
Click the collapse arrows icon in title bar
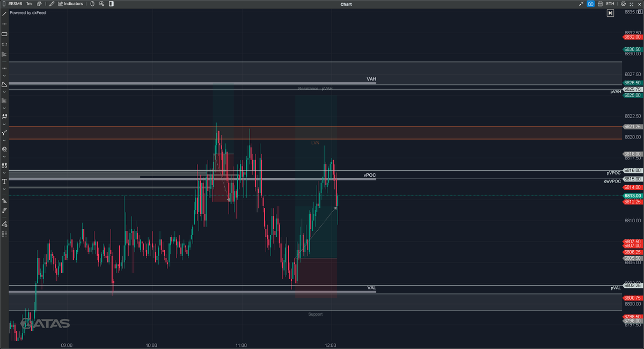[582, 4]
